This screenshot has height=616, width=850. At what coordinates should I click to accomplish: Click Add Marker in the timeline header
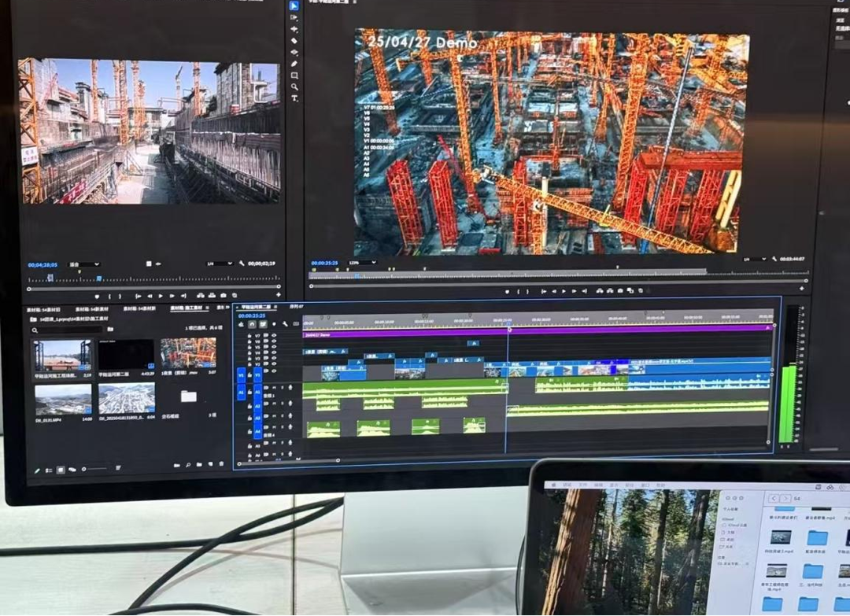click(x=274, y=324)
